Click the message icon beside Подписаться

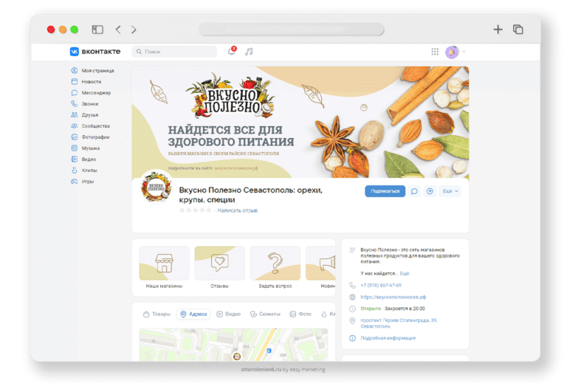pos(414,191)
